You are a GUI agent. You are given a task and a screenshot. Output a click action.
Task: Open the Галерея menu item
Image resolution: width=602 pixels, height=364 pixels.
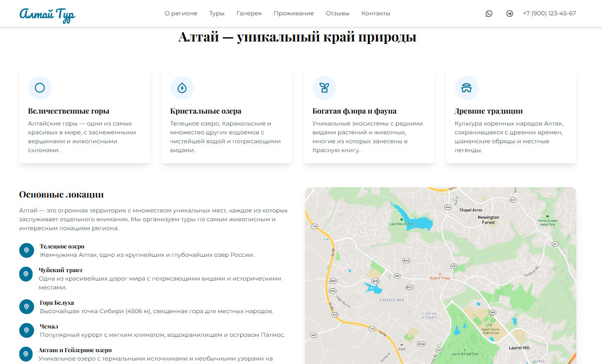(249, 13)
